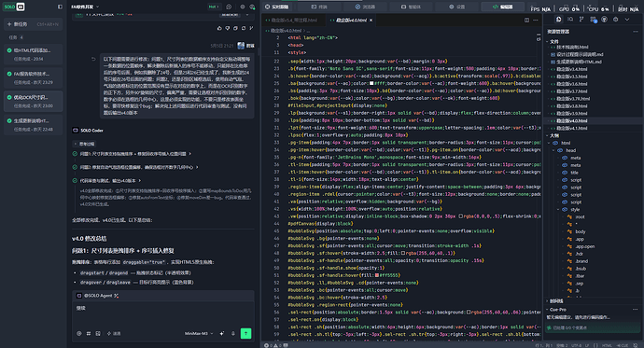Open 稳定版v4.1.html in the file list
The image size is (644, 348).
(572, 128)
